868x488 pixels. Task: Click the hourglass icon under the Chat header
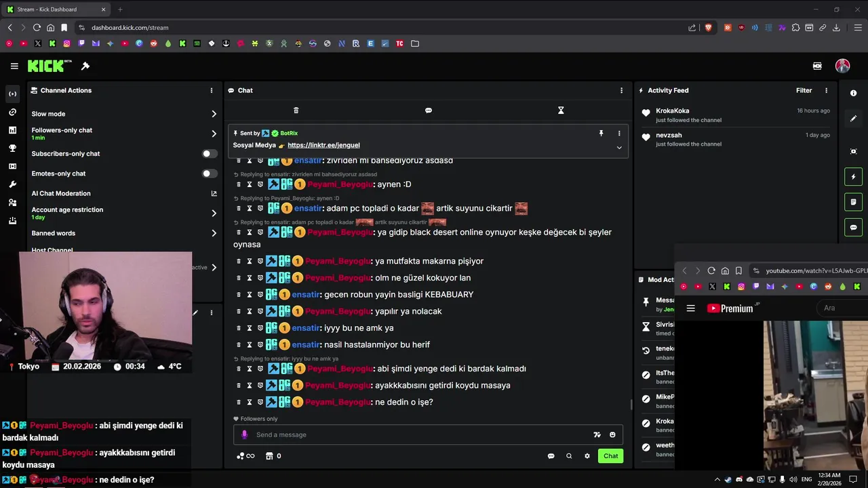point(561,110)
